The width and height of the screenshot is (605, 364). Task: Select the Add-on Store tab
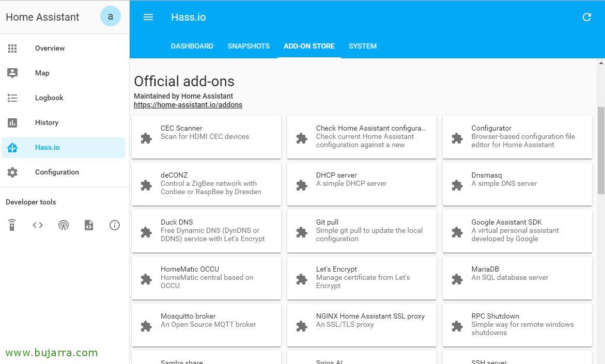(x=309, y=46)
